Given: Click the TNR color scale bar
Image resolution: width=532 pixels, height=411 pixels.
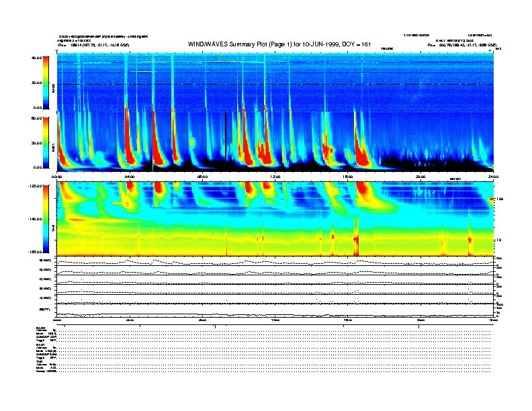Looking at the screenshot, I should (44, 219).
